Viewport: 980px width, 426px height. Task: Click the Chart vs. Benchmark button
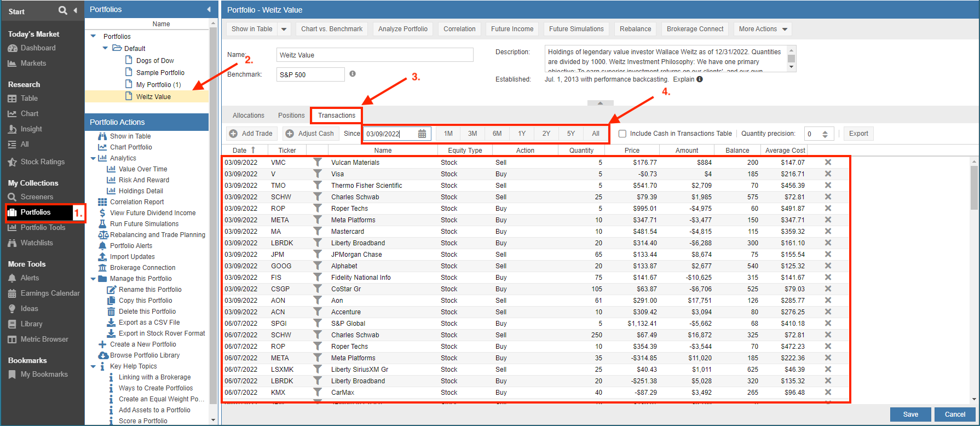point(332,29)
